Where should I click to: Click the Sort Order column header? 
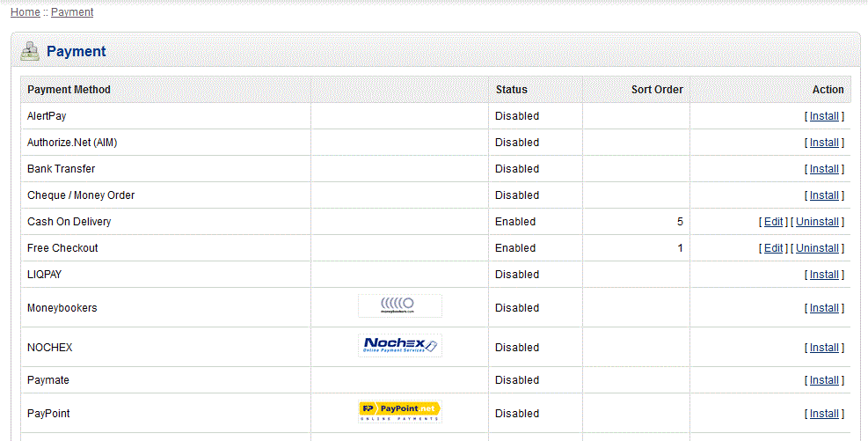[x=657, y=90]
